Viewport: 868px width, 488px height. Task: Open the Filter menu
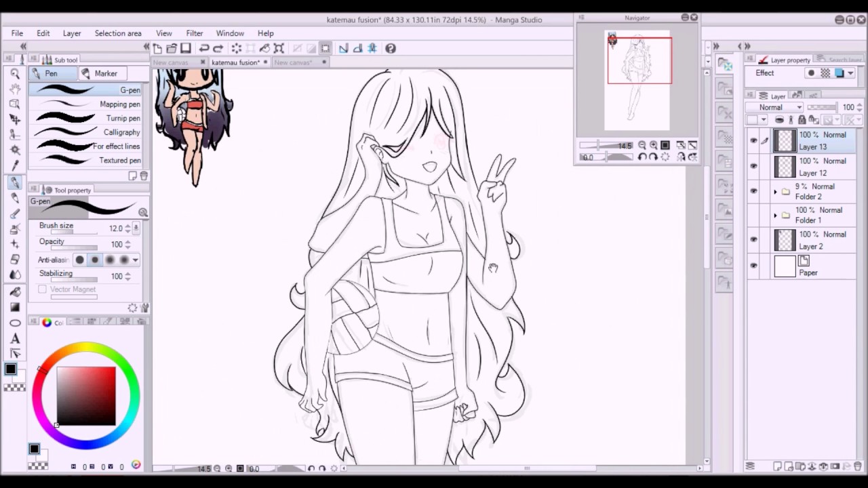[195, 33]
